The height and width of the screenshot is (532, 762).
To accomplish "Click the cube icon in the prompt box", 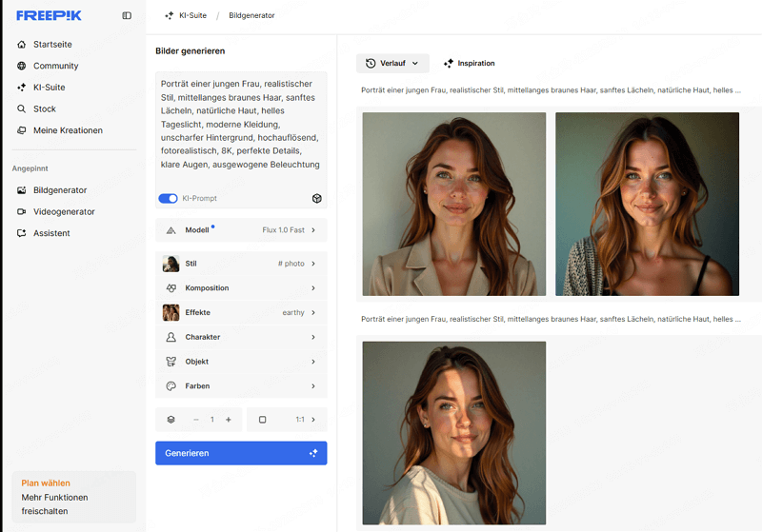I will point(316,198).
